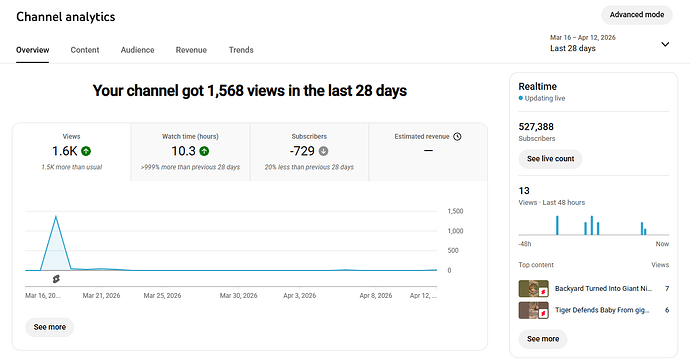
Task: Click the green up-arrow beside Views 1.6K
Action: [x=86, y=151]
